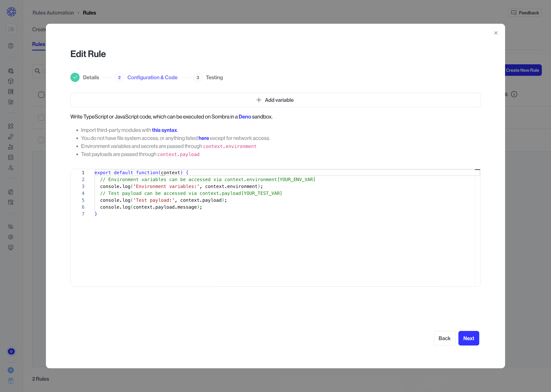Screen dimensions: 551x392
Task: Click code line 'console.log(context.payload.message);'
Action: pyautogui.click(x=151, y=207)
